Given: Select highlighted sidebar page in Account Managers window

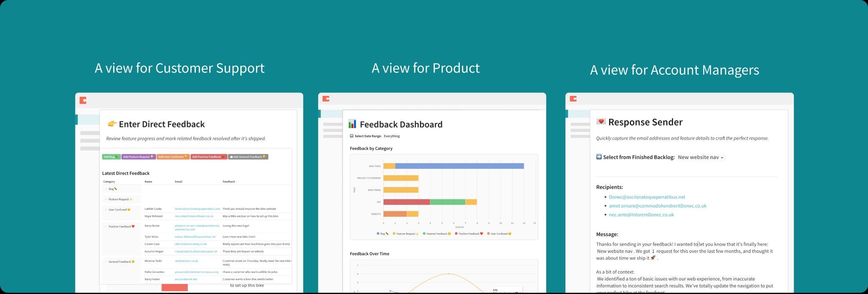Looking at the screenshot, I should tap(578, 114).
